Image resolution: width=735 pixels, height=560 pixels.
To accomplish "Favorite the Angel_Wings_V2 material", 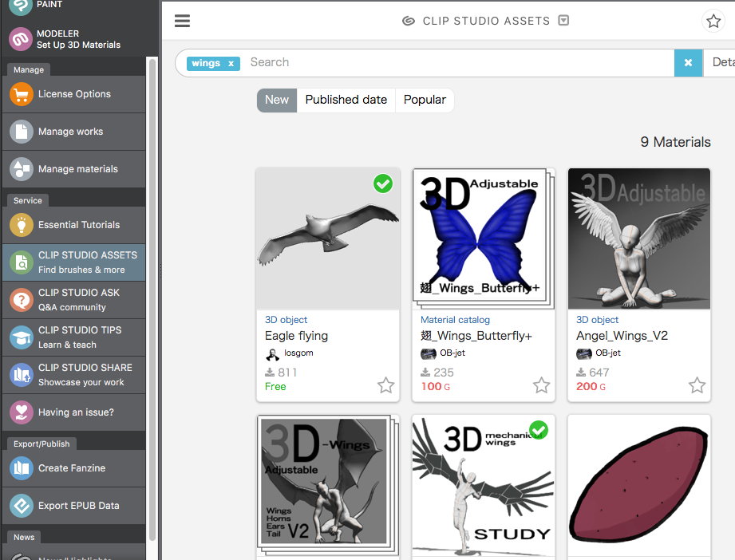I will click(x=697, y=385).
